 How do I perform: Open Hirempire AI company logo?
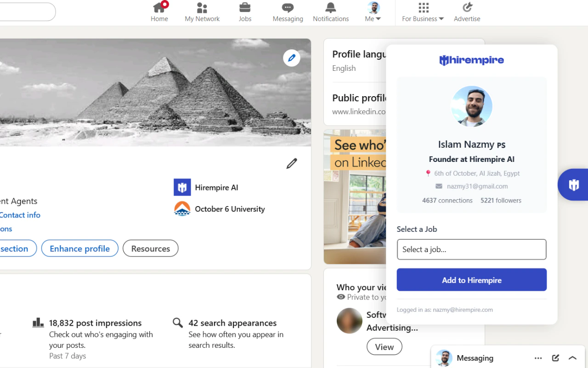coord(182,187)
